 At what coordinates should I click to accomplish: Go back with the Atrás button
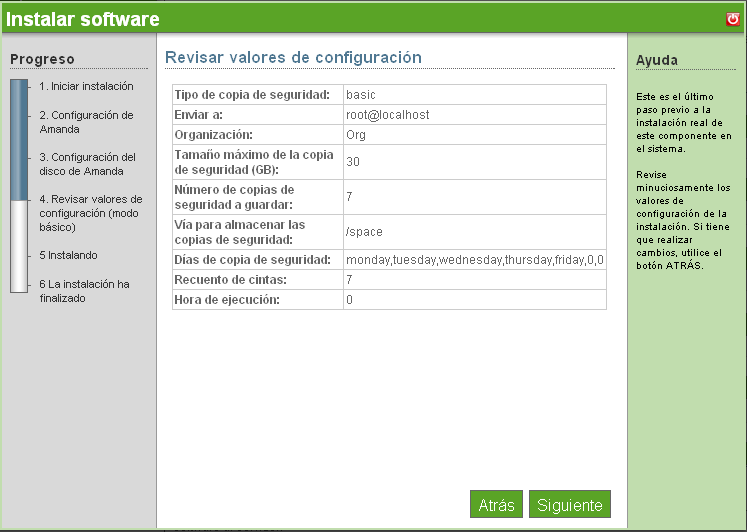(496, 504)
